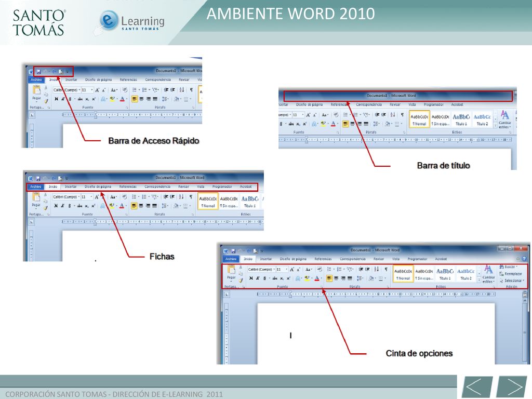Toggle Strikethrough abc in Cinta de opciones screenshot
Image resolution: width=532 pixels, height=399 pixels.
click(x=275, y=278)
